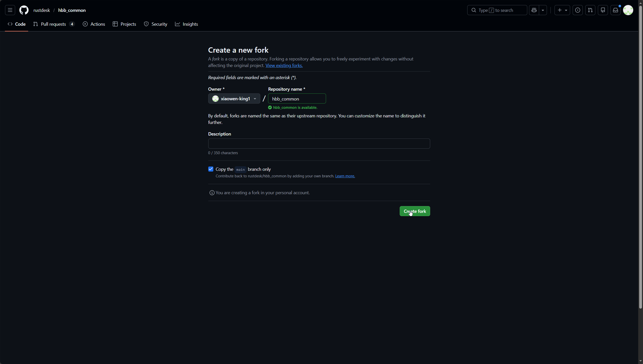
Task: Open pull requests icon in header
Action: 590,10
